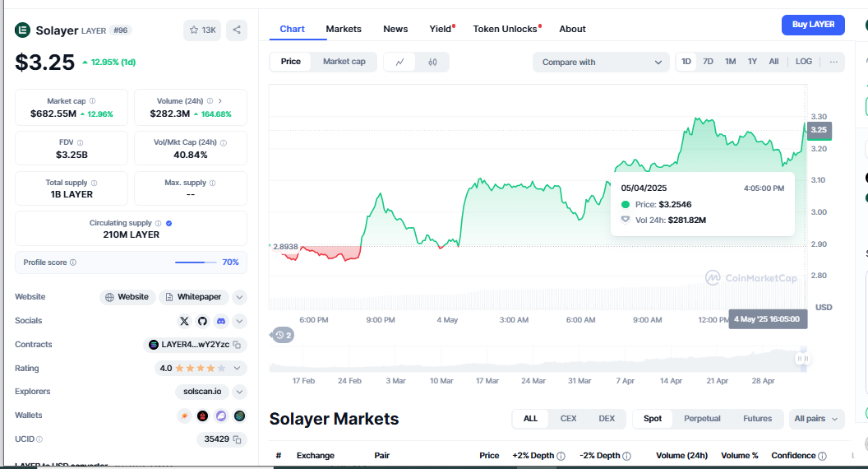Click the -2% Depth info icon
This screenshot has height=469, width=868.
pyautogui.click(x=626, y=457)
